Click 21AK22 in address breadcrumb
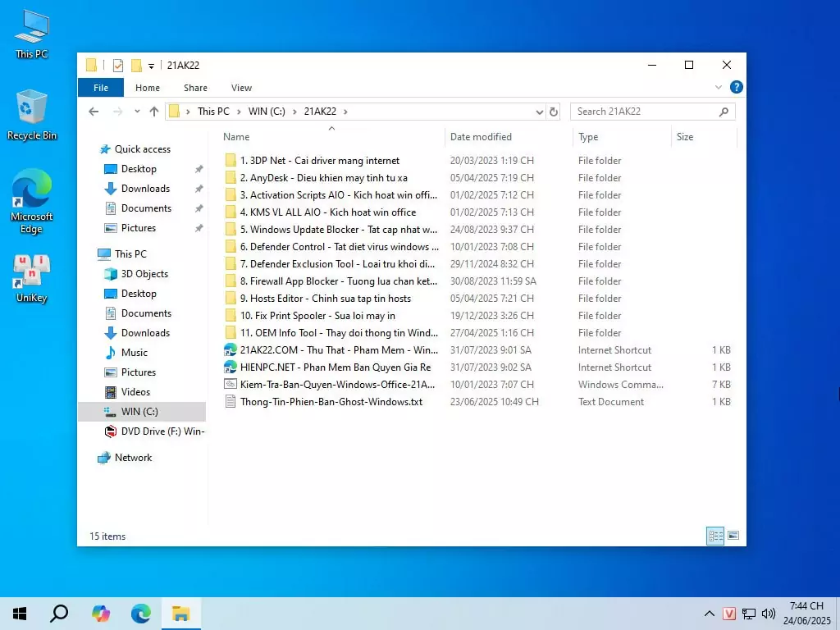Image resolution: width=840 pixels, height=630 pixels. tap(321, 112)
